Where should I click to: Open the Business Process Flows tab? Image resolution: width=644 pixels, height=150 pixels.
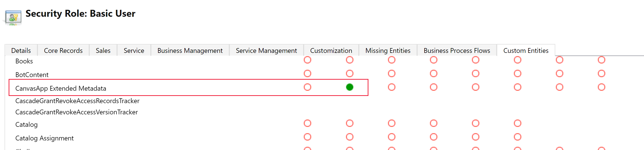pyautogui.click(x=457, y=50)
